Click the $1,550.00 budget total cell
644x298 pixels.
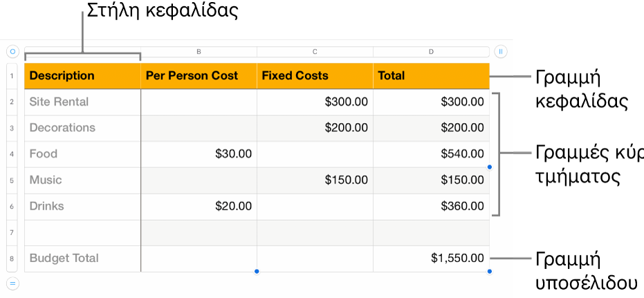[431, 259]
